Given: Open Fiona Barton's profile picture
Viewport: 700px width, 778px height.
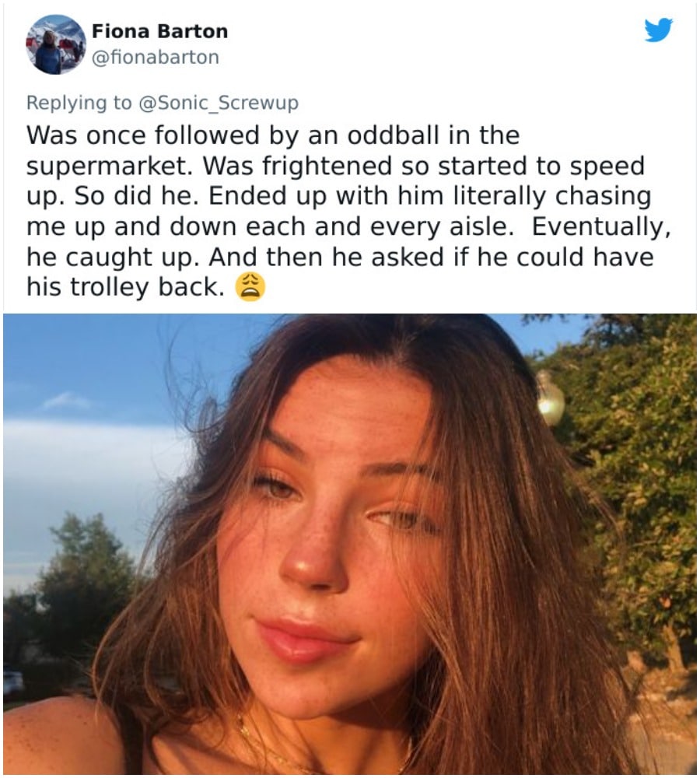Looking at the screenshot, I should click(55, 44).
